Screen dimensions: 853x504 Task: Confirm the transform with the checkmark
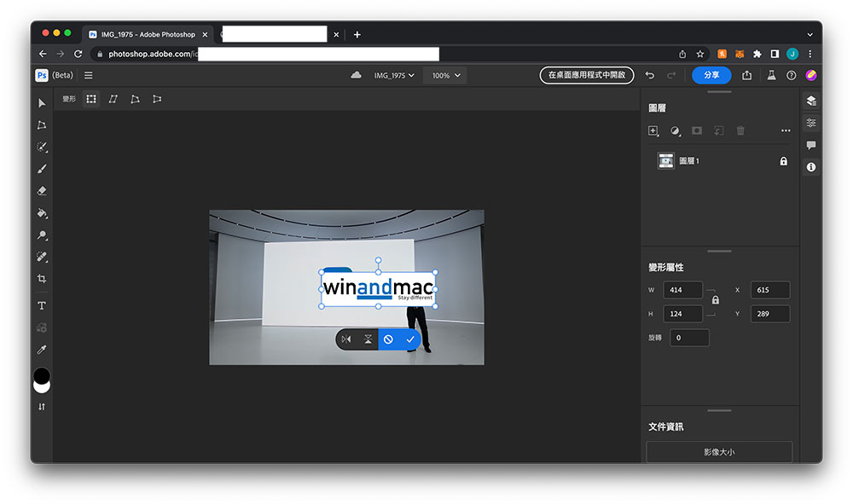410,339
